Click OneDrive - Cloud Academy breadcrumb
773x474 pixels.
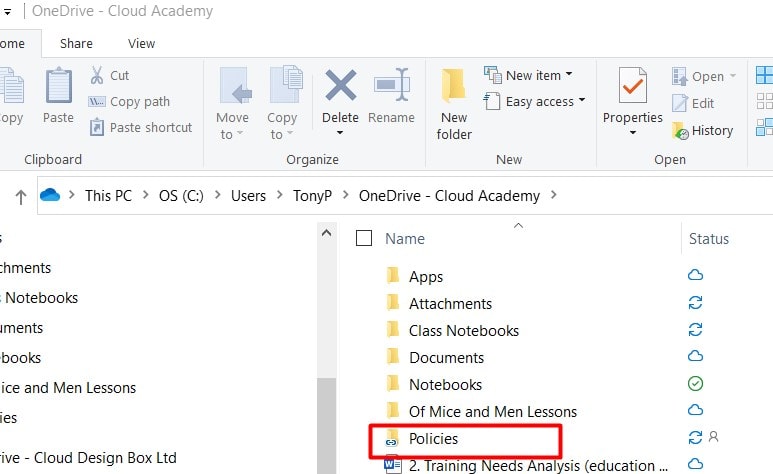tap(449, 196)
